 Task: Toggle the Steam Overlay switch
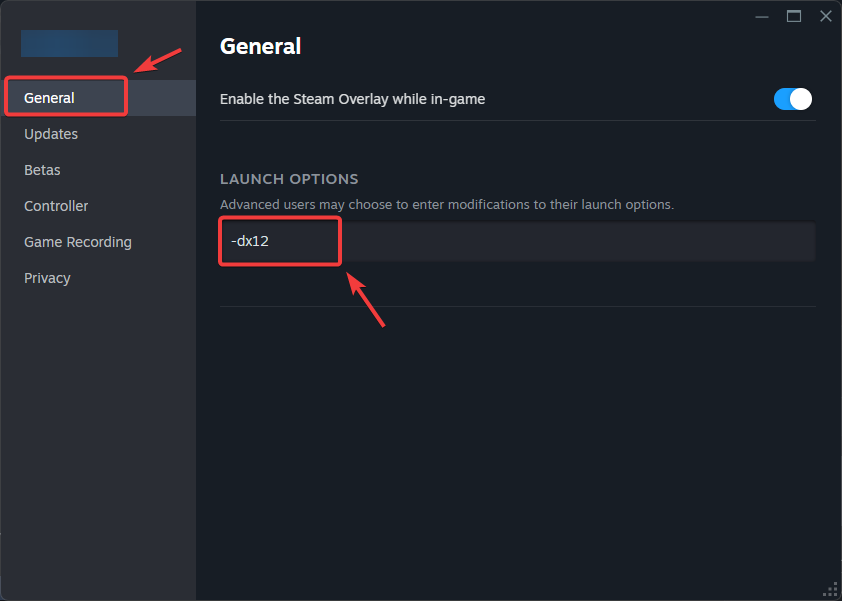793,99
